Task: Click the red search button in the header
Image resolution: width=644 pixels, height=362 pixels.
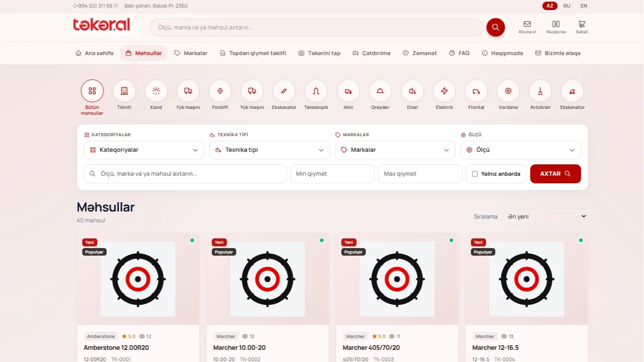Action: pos(496,27)
